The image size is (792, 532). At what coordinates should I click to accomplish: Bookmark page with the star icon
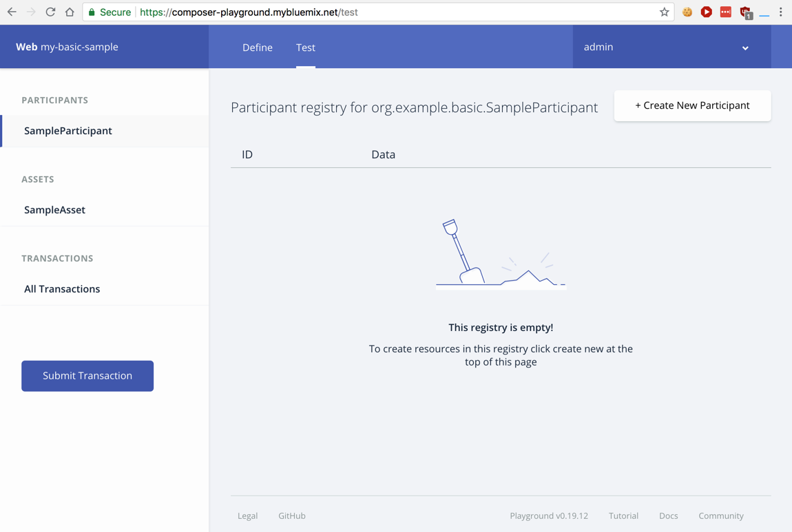coord(664,12)
